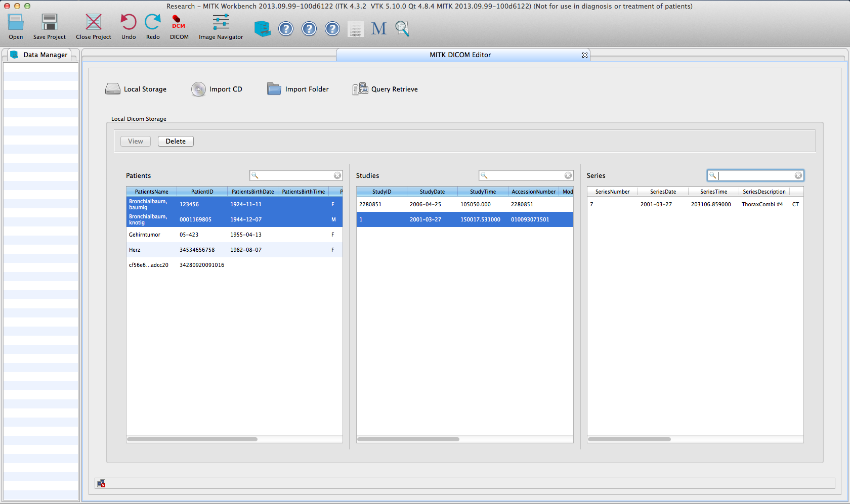The image size is (850, 504).
Task: Sort by the AccessionNumber column header
Action: [534, 192]
